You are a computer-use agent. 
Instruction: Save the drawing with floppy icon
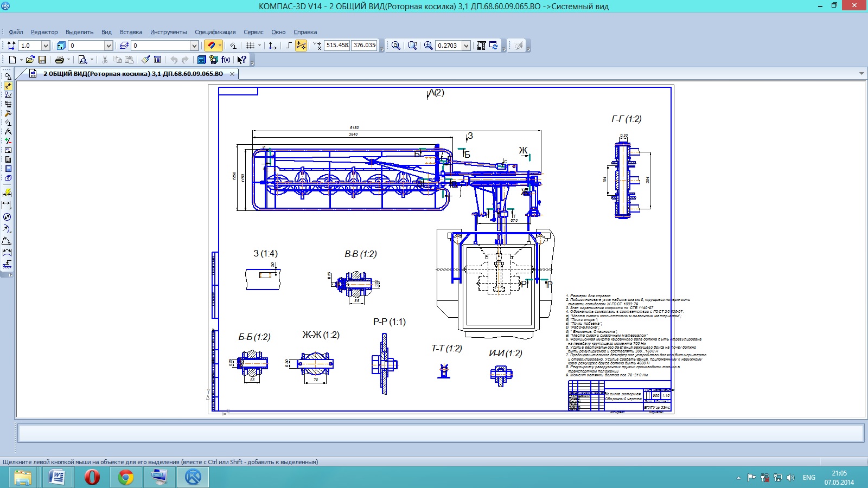(x=42, y=60)
